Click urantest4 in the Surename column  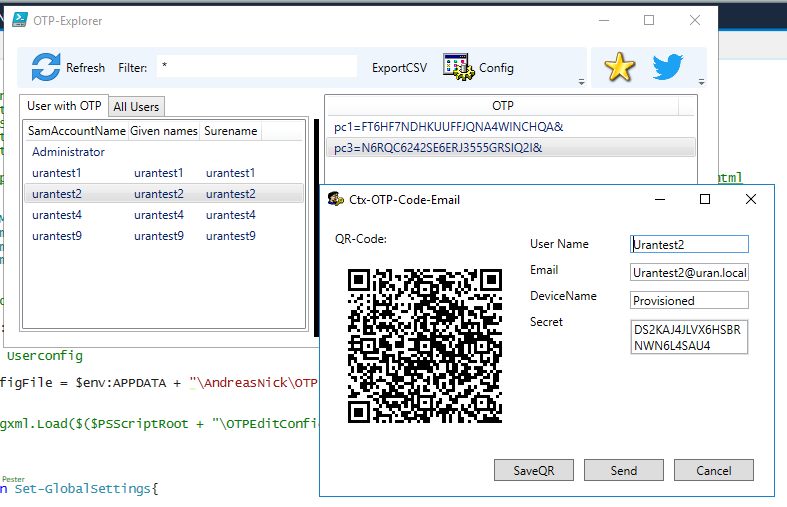230,215
